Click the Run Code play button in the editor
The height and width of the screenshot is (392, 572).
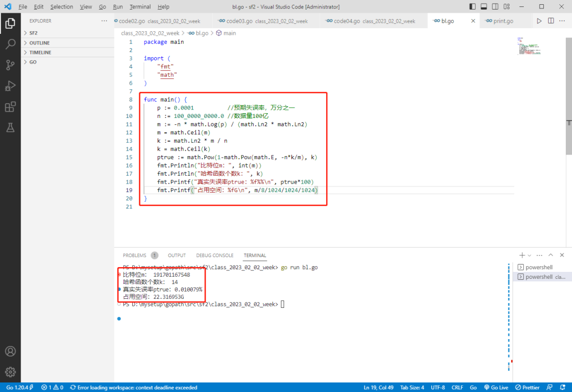(x=539, y=21)
